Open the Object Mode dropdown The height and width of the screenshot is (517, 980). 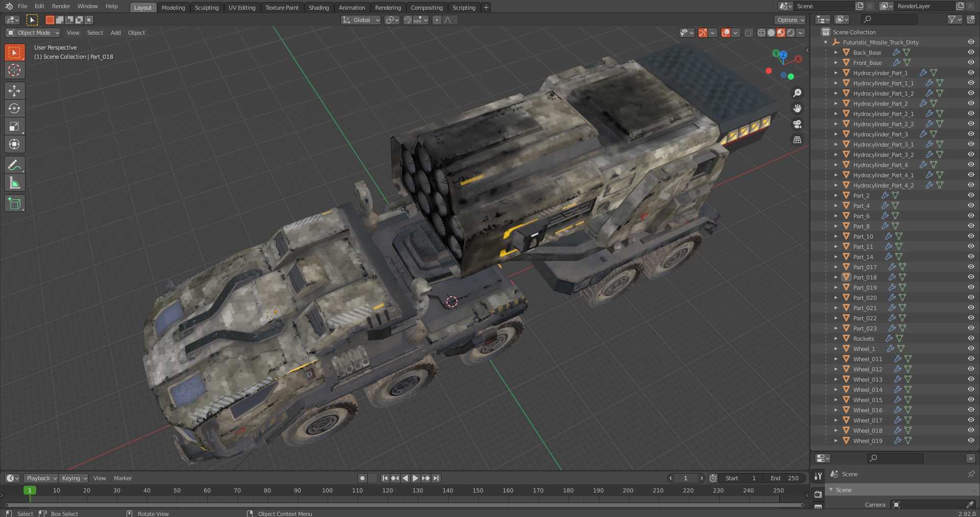point(33,33)
